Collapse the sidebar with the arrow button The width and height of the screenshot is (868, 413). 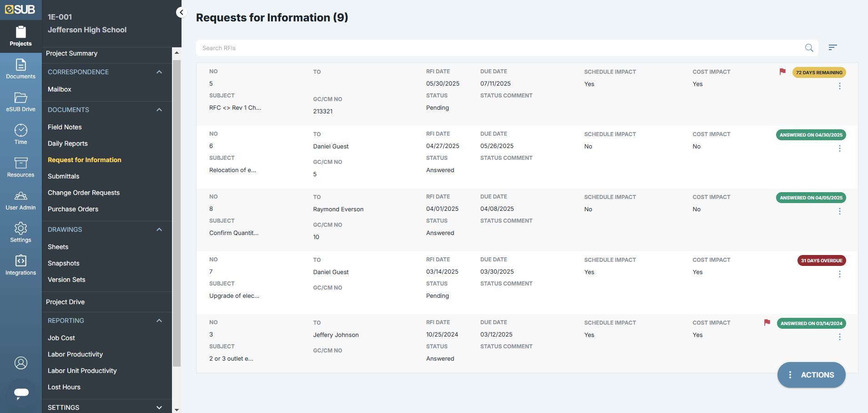coord(182,12)
